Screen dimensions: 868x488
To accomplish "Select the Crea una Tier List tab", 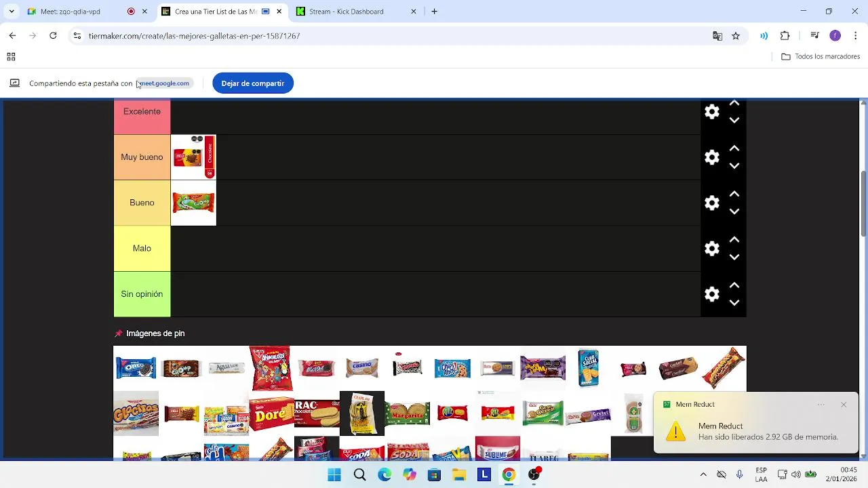I will pyautogui.click(x=223, y=12).
